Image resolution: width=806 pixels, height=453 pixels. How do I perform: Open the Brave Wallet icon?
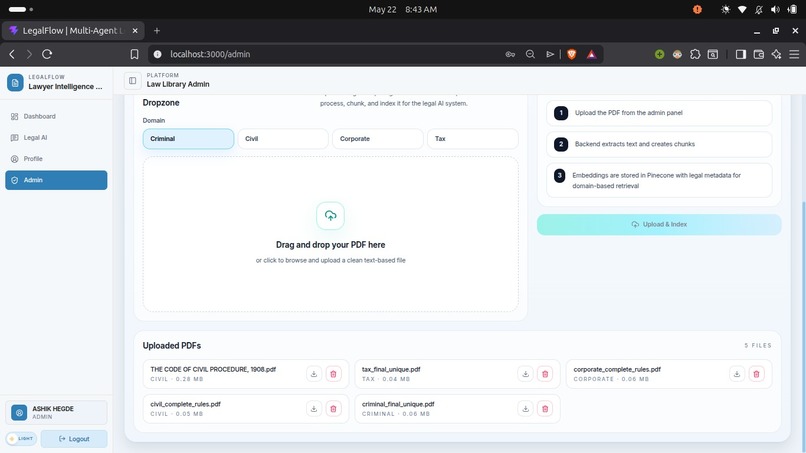tap(759, 54)
